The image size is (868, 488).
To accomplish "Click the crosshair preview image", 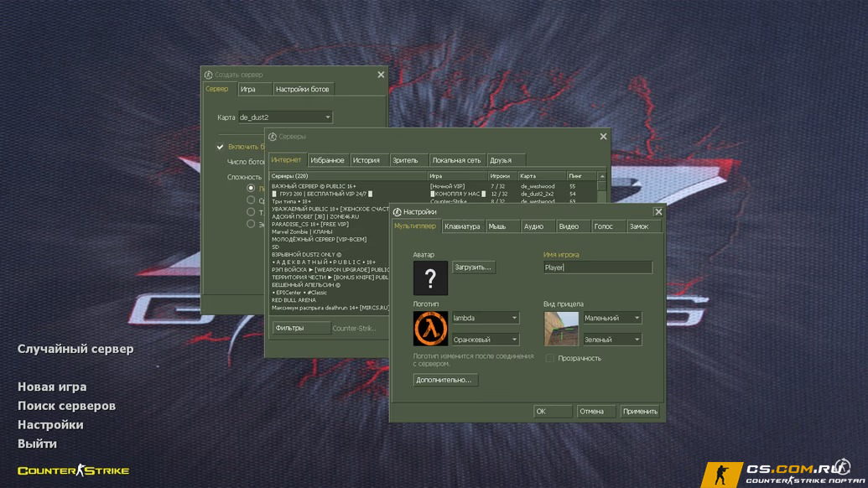I will coord(561,328).
